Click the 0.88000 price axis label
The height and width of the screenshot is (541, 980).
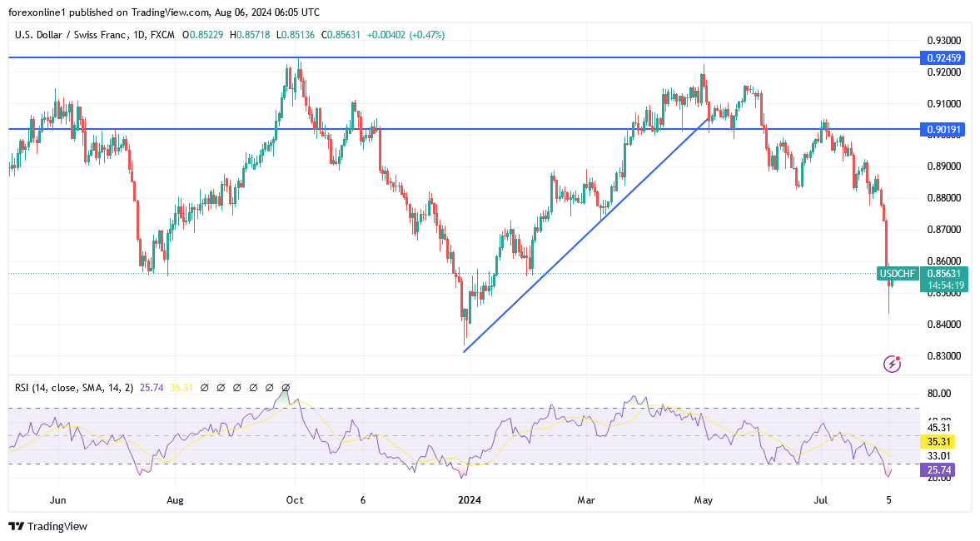[x=943, y=199]
